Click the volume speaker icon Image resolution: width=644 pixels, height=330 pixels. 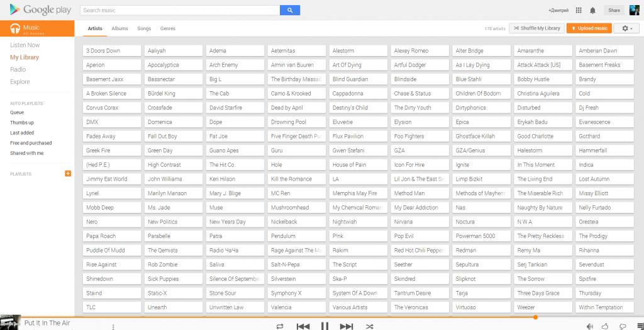click(590, 326)
